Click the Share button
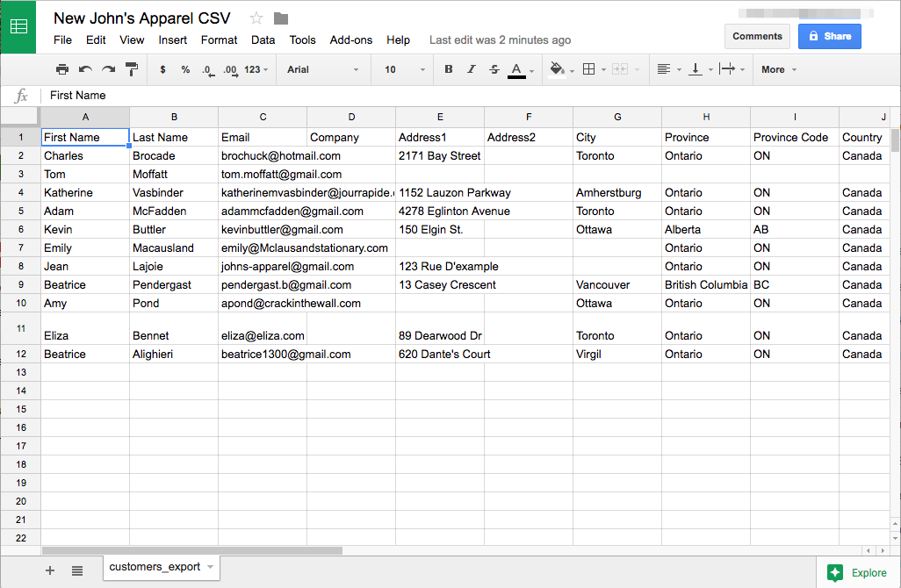The image size is (901, 588). 829,36
